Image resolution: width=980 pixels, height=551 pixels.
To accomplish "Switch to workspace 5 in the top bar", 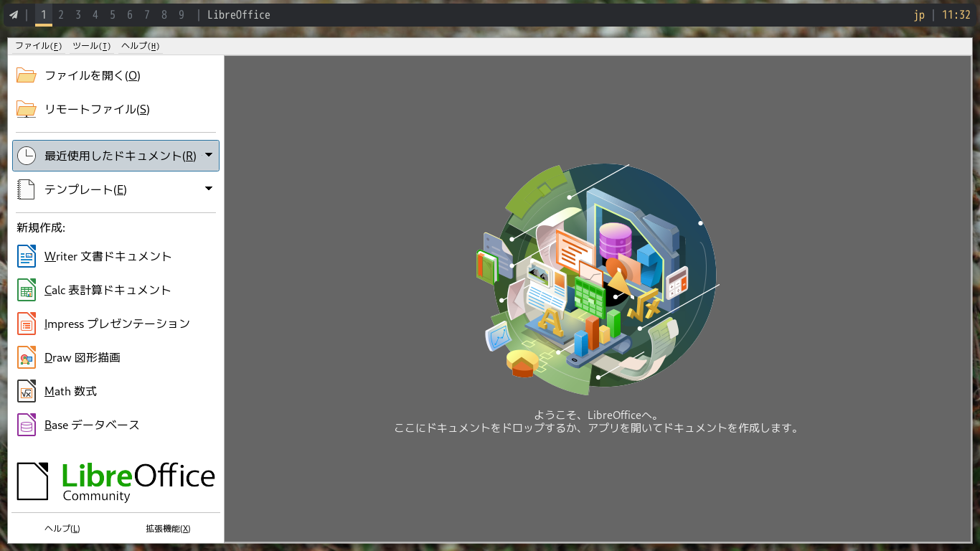I will [x=113, y=14].
